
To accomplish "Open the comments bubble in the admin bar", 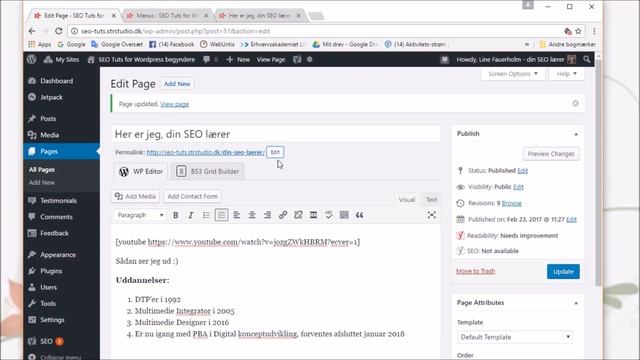I will point(210,60).
